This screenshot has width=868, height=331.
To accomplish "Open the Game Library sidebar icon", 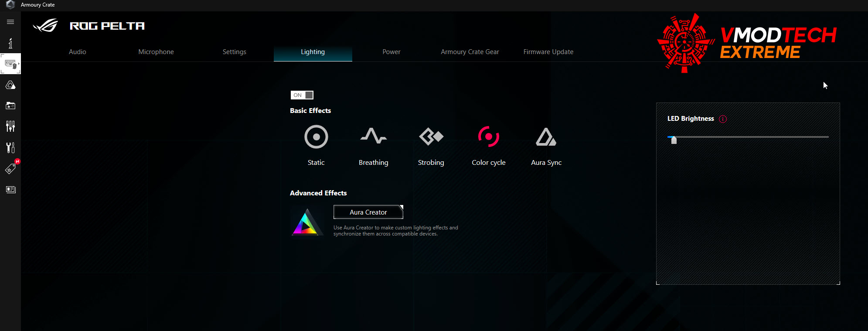I will [10, 106].
